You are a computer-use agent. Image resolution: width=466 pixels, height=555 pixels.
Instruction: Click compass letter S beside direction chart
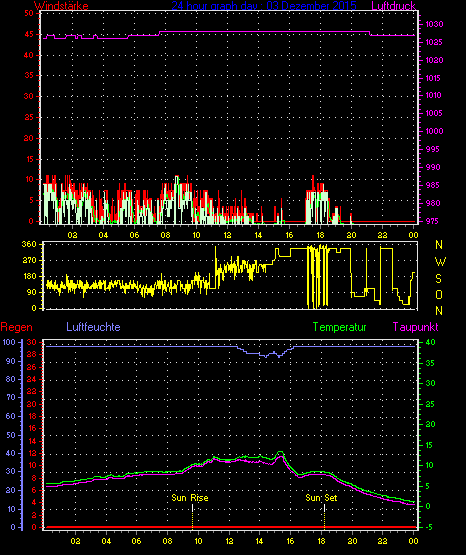click(x=439, y=279)
